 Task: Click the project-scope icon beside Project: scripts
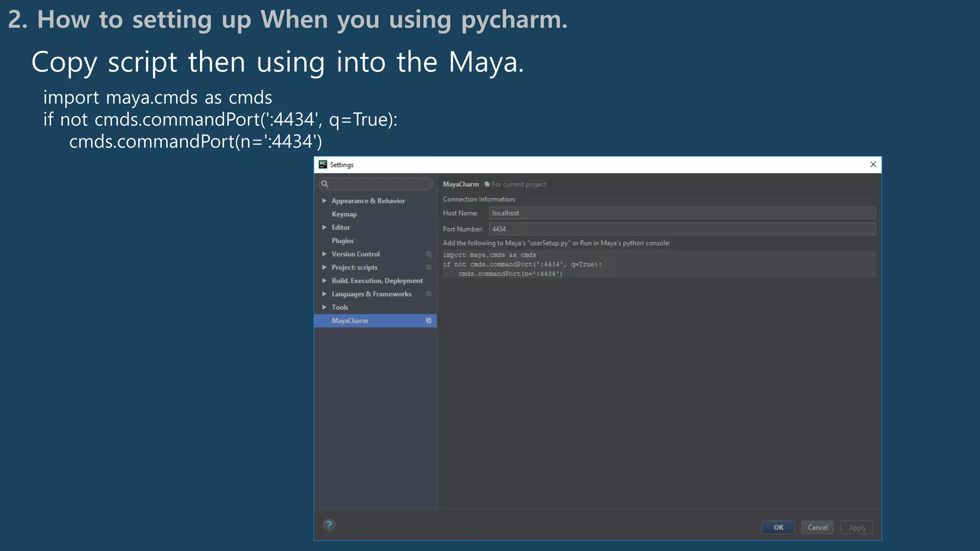pyautogui.click(x=429, y=267)
